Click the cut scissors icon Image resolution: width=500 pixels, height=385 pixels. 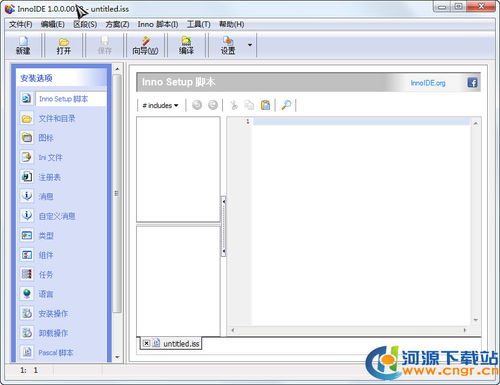click(x=234, y=105)
